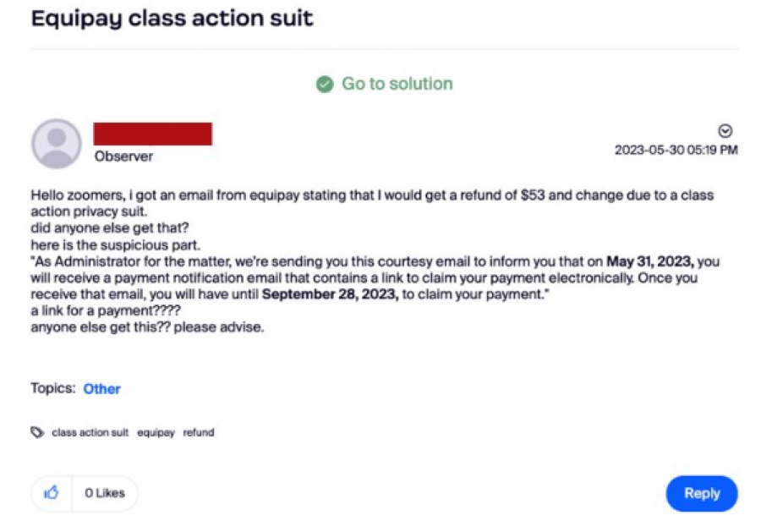
Task: Expand the post options dropdown arrow
Action: 725,131
